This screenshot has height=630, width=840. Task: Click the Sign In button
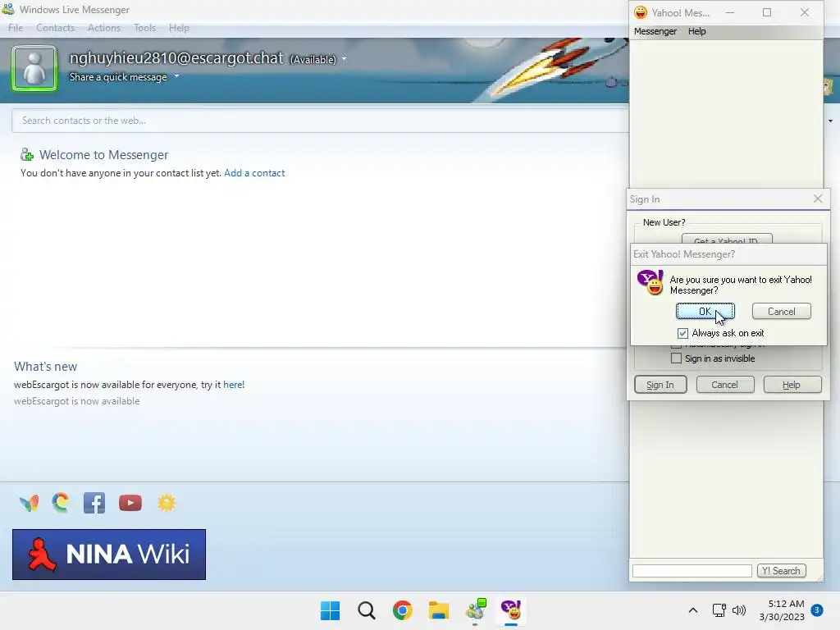660,385
